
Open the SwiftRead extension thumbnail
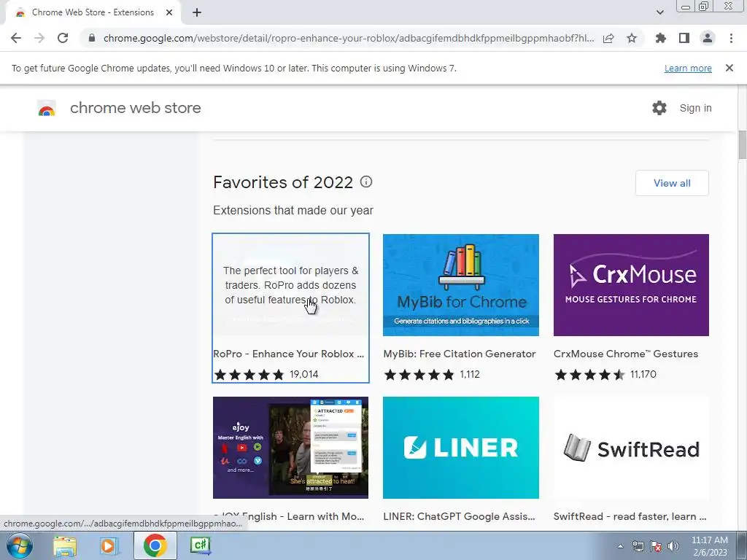(631, 448)
